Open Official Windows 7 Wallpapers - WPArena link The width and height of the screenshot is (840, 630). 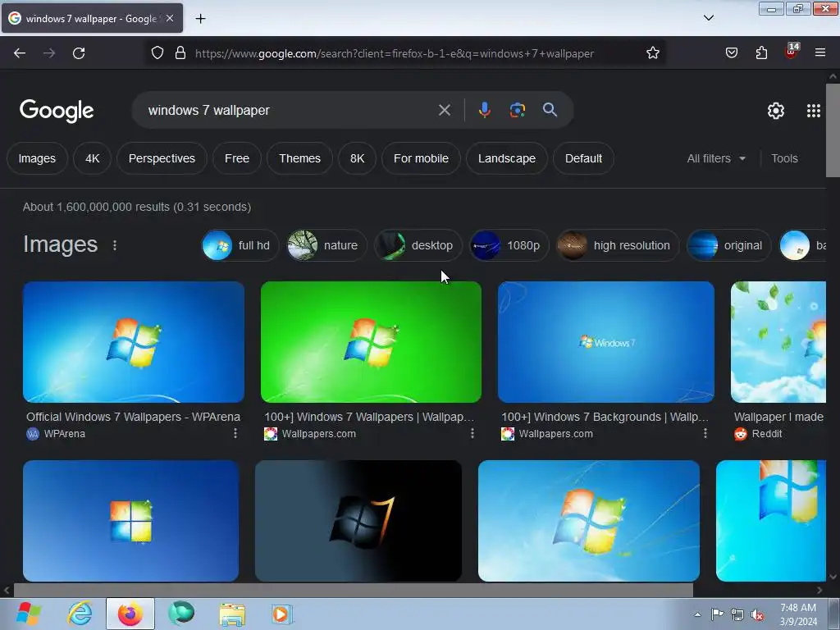pos(134,417)
